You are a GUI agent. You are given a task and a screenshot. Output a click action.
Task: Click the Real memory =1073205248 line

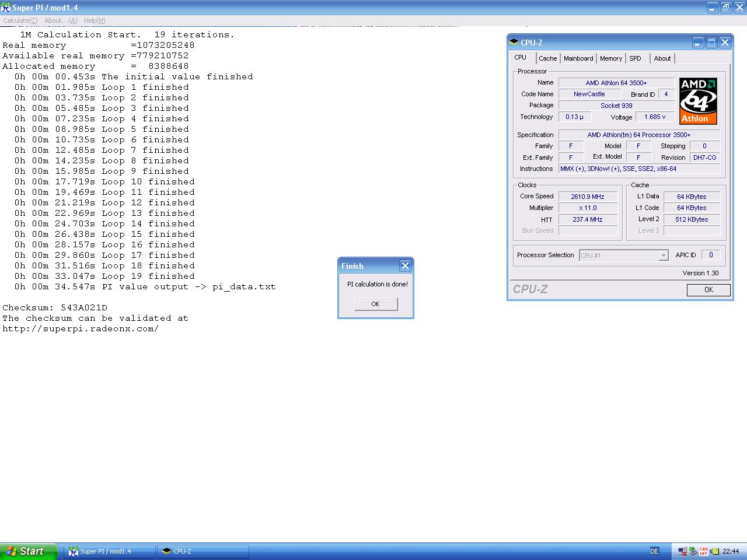coord(99,45)
